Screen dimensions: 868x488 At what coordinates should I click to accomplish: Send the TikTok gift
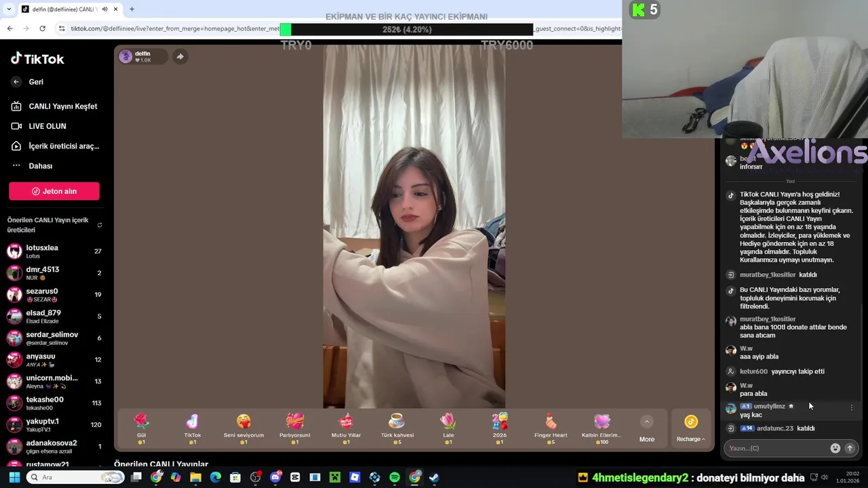click(x=193, y=429)
